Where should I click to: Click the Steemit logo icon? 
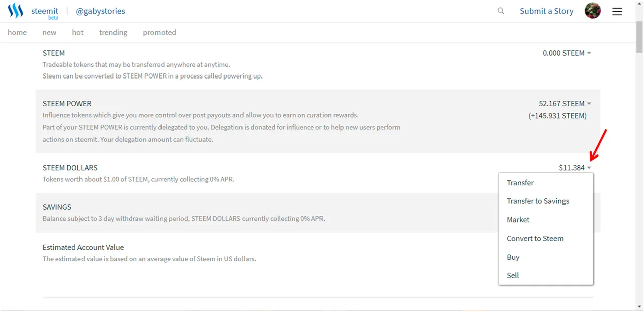pos(16,11)
